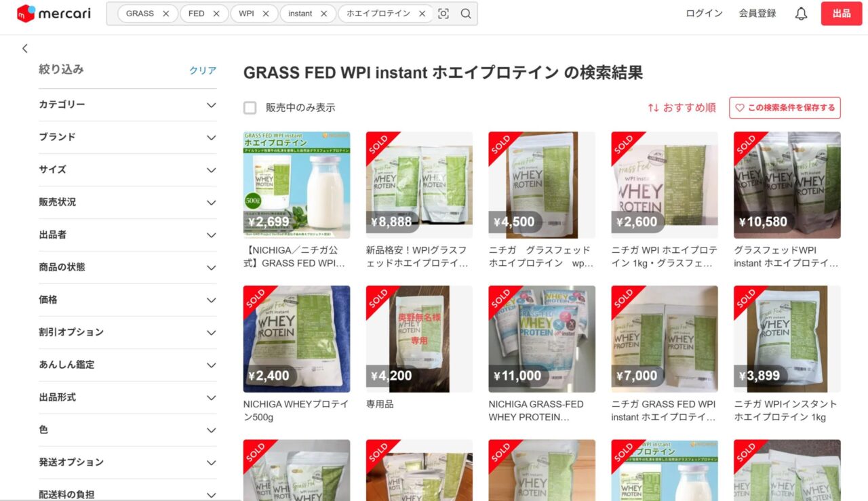Open the ¥11,000 sold item thumbnail
This screenshot has width=868, height=501.
[542, 339]
